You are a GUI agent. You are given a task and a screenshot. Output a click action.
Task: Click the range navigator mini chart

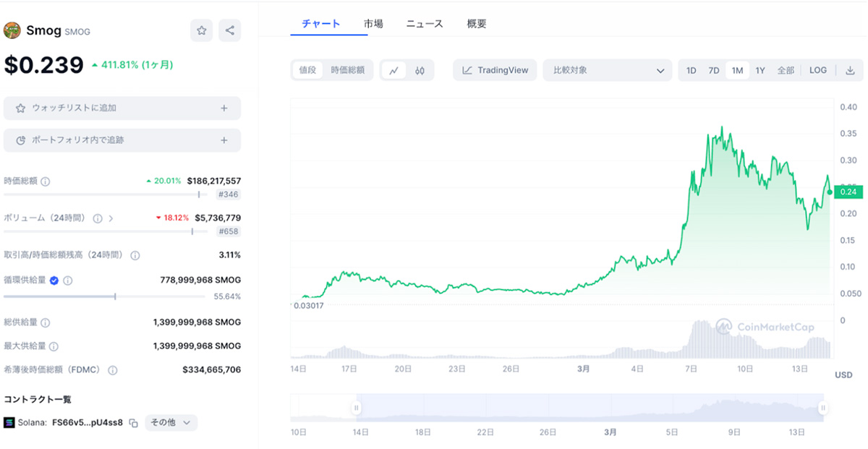[557, 408]
